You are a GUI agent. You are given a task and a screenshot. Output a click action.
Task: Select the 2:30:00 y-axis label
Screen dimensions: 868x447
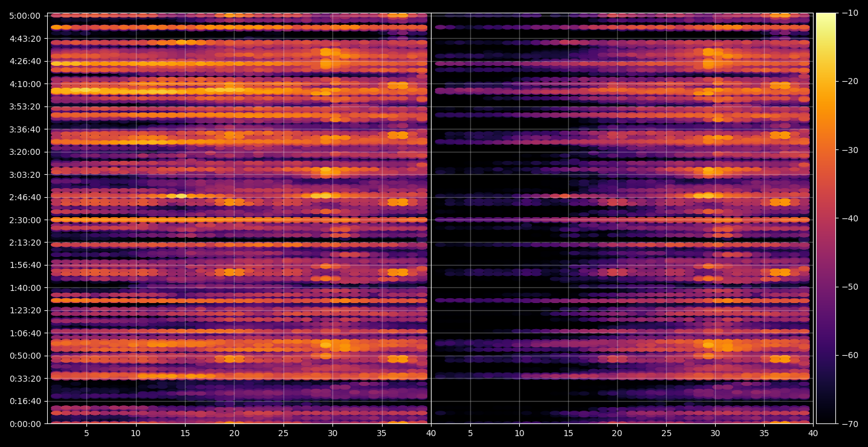[25, 220]
